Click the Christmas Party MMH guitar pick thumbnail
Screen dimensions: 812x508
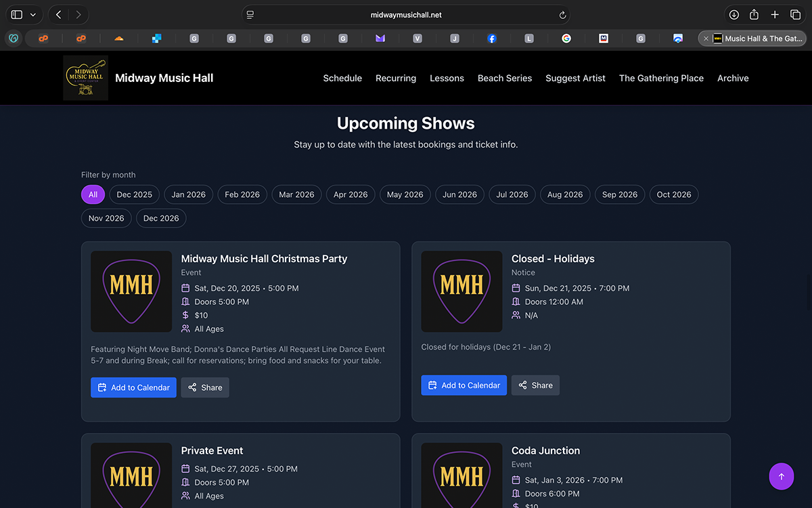pyautogui.click(x=131, y=291)
